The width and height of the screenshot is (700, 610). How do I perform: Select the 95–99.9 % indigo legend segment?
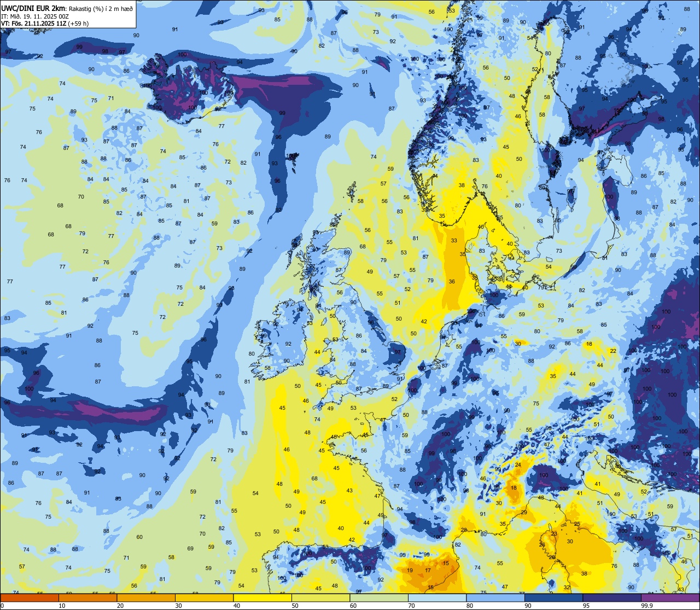pos(612,598)
